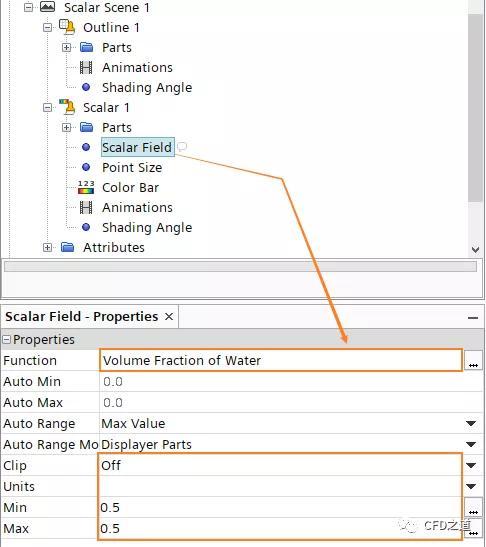Collapse the Scalar Scene 1 node

pos(29,7)
